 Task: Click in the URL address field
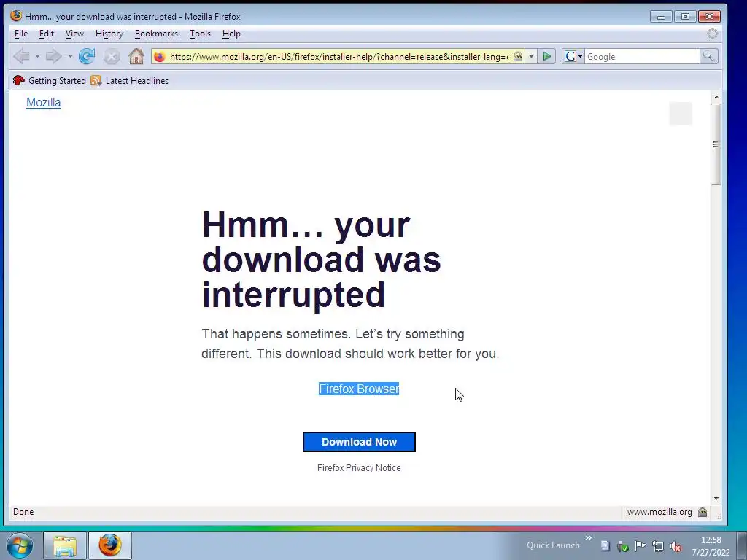[338, 57]
